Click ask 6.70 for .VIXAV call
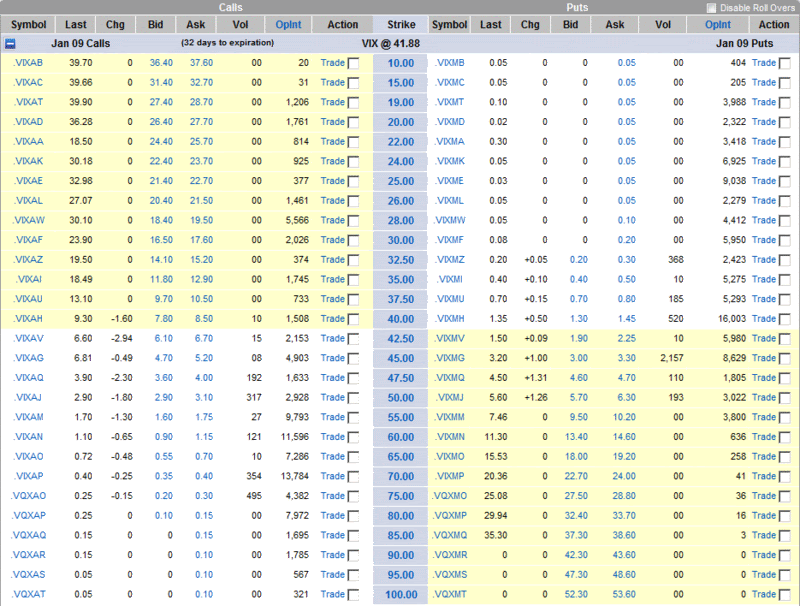The image size is (800, 606). point(204,338)
